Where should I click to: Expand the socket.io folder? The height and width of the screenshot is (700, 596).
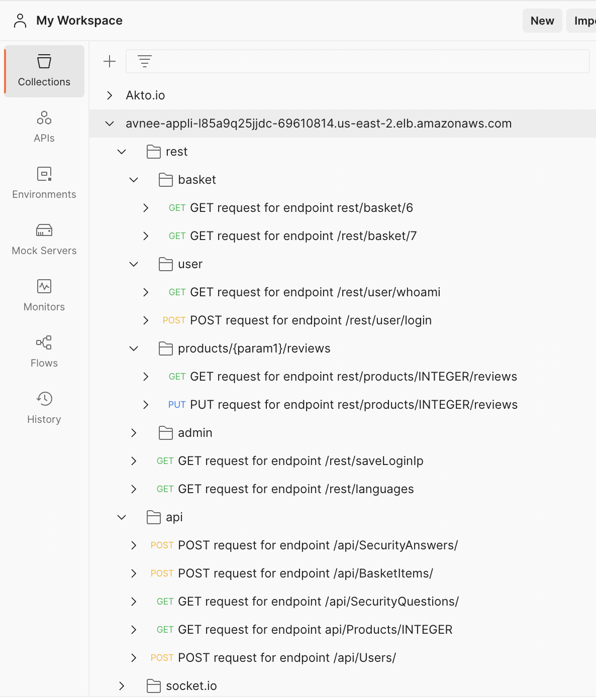point(122,686)
